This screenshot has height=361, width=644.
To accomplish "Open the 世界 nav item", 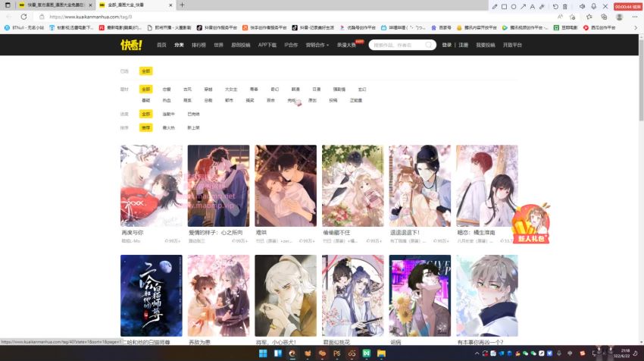I will point(218,45).
